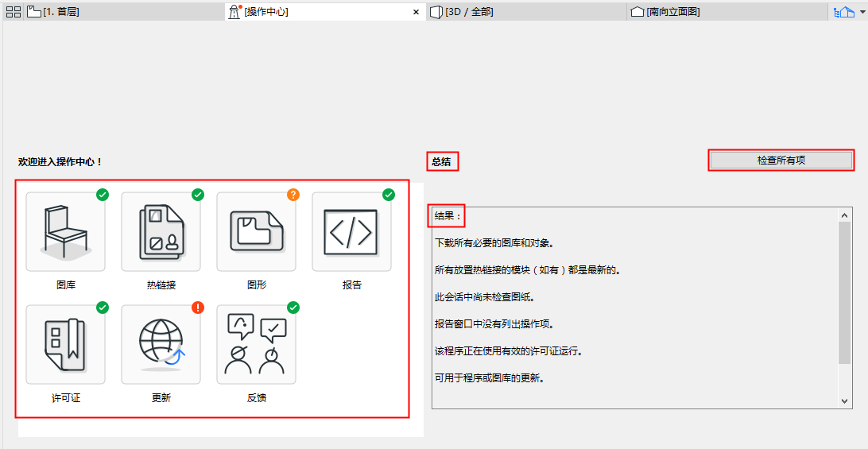Click the green check badge on 报告
868x449 pixels.
(x=389, y=195)
